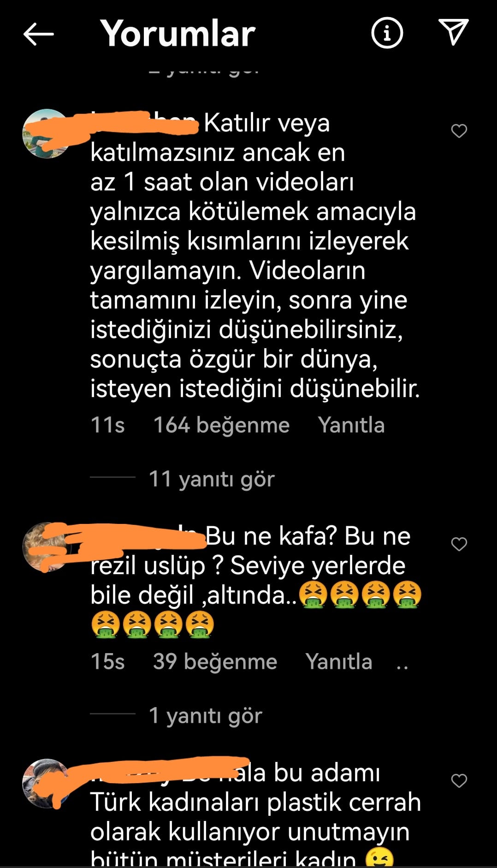497x868 pixels.
Task: Expand '11 yanıtı gör' replies
Action: 212,479
